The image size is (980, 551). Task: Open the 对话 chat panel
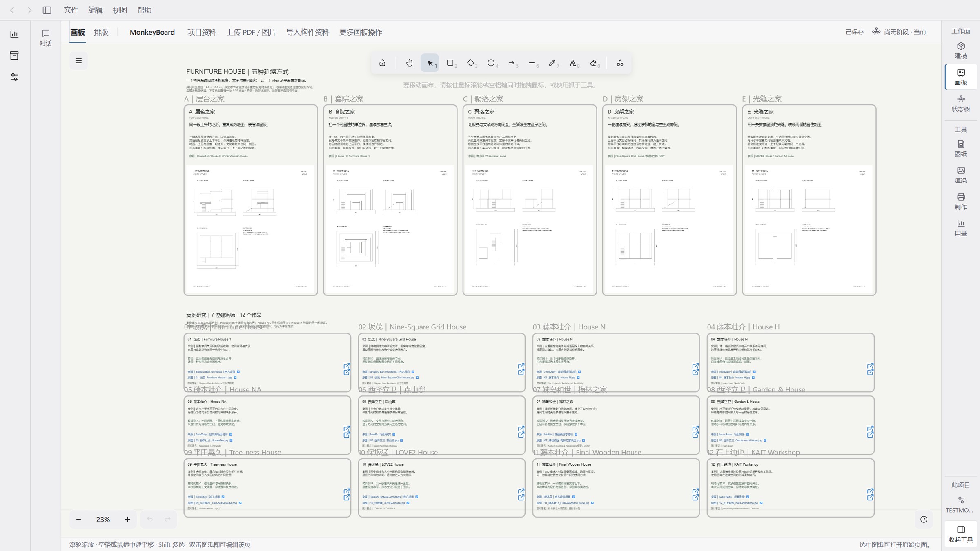pos(46,38)
